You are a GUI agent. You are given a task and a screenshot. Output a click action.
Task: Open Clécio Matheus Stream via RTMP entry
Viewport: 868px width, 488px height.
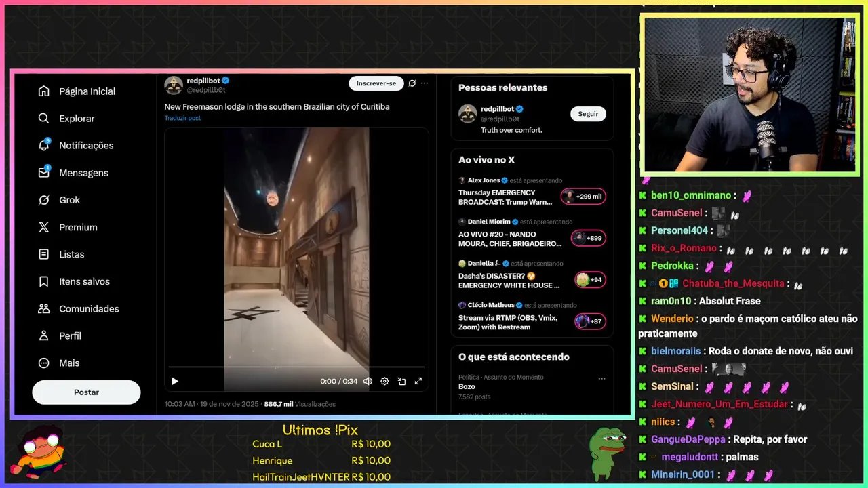tap(532, 317)
